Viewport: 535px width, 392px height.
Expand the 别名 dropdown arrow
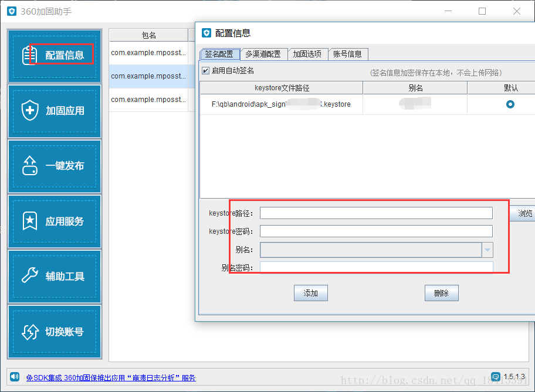click(x=487, y=250)
